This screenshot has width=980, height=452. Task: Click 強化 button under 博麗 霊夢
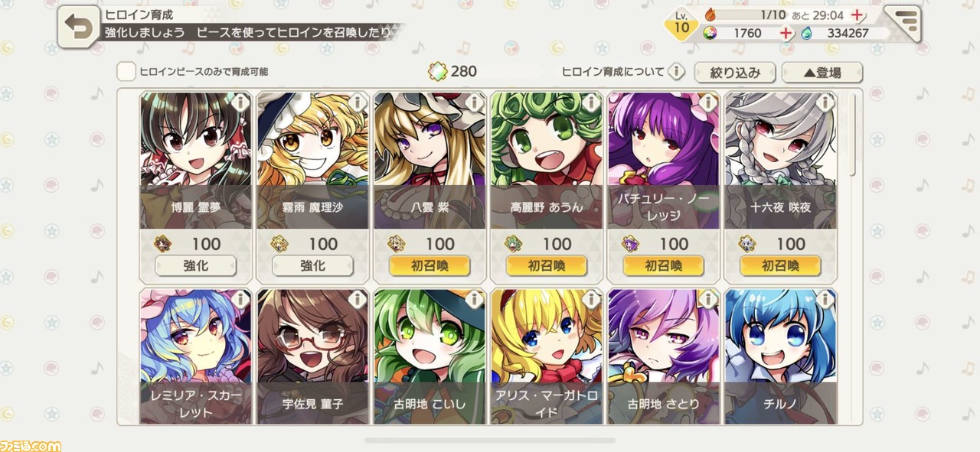tap(196, 266)
